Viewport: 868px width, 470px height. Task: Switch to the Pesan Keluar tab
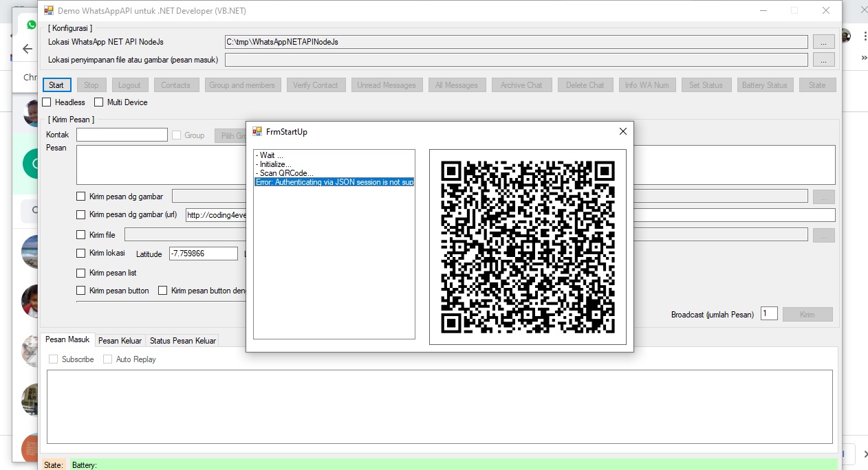tap(120, 339)
